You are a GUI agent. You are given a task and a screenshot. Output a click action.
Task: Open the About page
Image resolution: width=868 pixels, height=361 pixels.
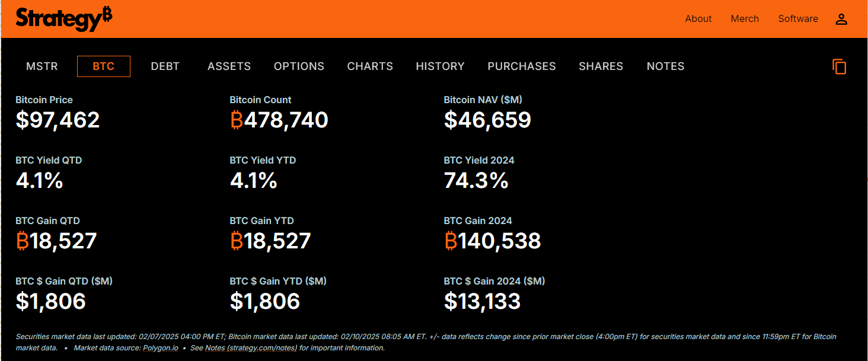point(698,19)
